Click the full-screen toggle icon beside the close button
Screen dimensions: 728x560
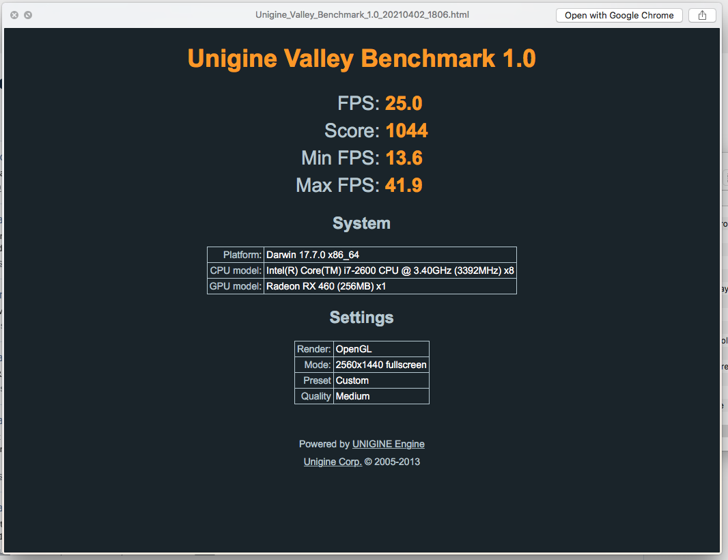point(28,15)
